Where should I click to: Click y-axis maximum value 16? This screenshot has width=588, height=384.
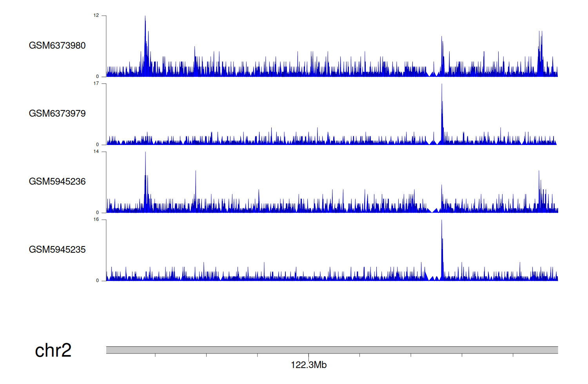click(96, 219)
